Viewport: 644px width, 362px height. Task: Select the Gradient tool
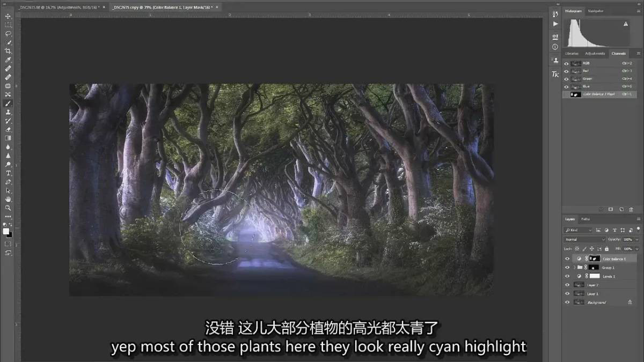pyautogui.click(x=8, y=138)
